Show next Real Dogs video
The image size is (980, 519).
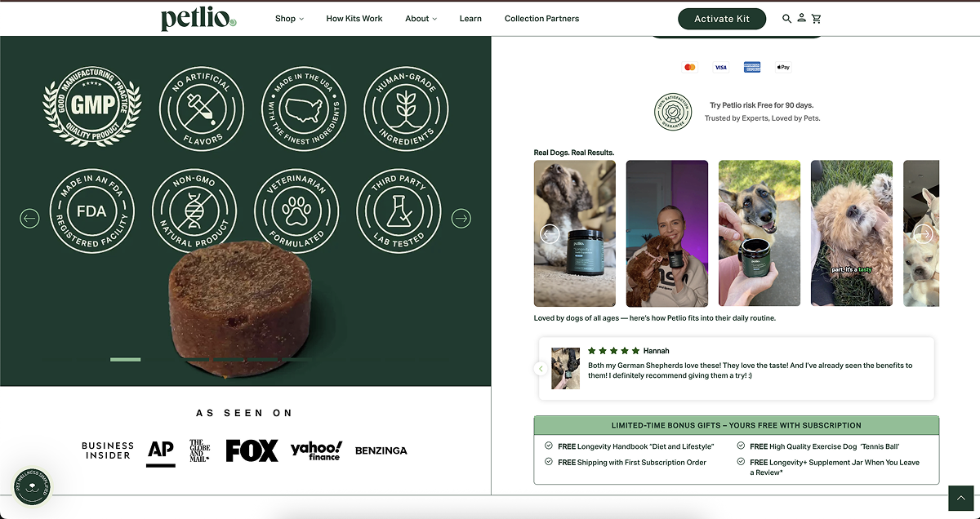[923, 234]
